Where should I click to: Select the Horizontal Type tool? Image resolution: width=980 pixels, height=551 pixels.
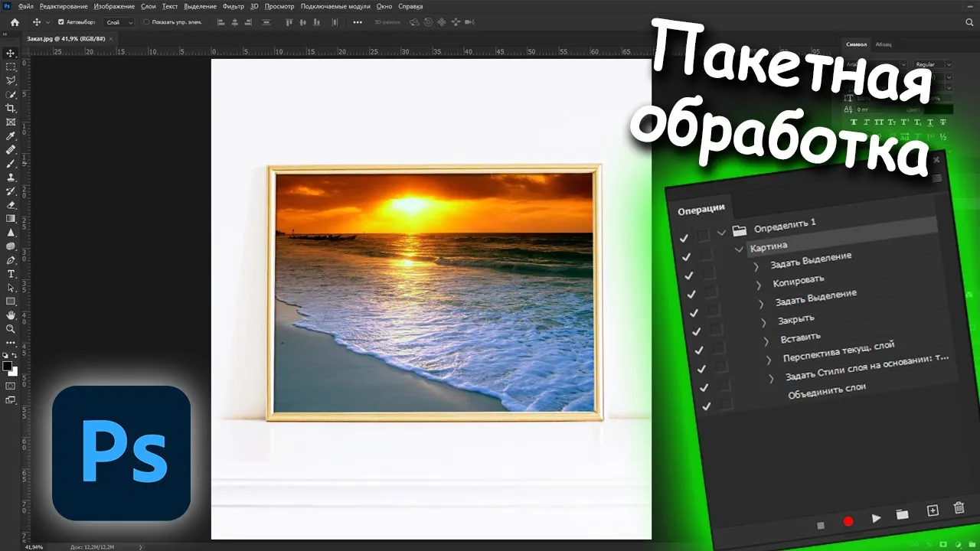pyautogui.click(x=11, y=274)
